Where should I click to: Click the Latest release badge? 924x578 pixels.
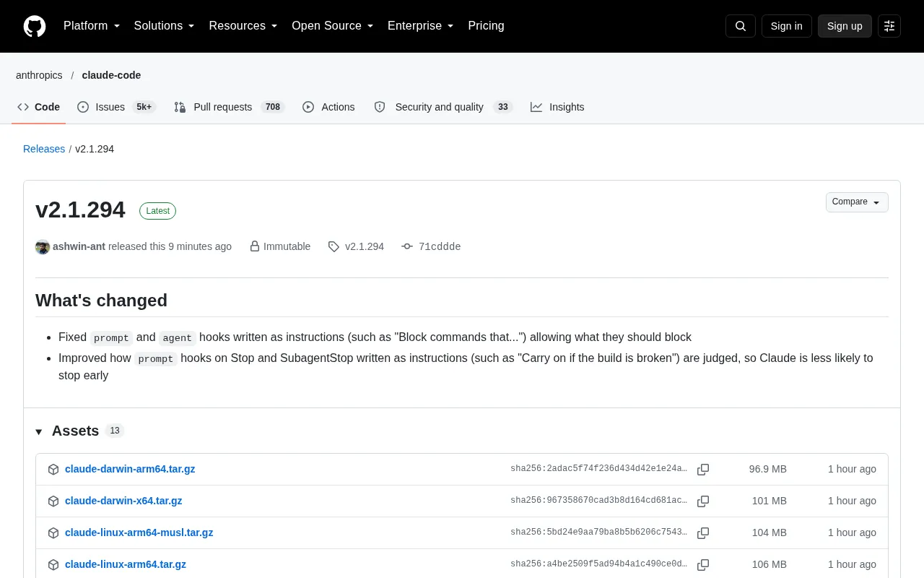(x=157, y=211)
